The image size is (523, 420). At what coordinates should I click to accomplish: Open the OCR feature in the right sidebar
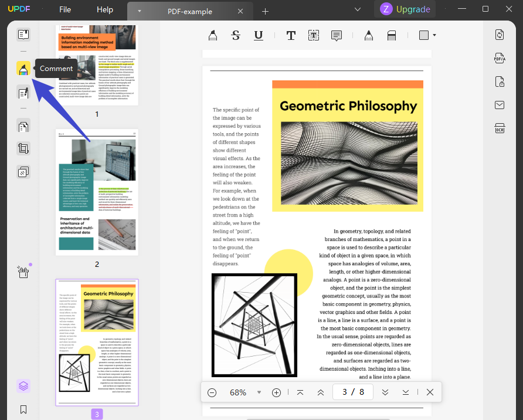point(499,128)
